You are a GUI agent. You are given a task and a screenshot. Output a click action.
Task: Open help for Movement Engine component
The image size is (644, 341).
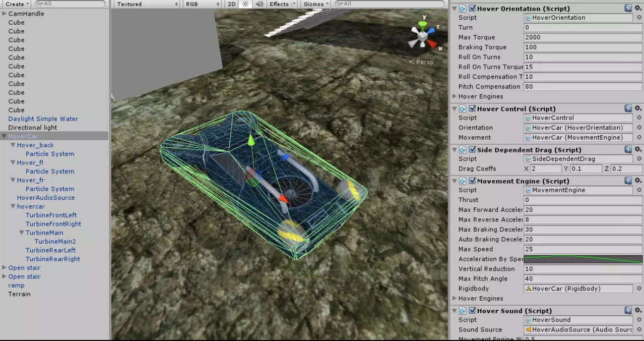point(628,181)
